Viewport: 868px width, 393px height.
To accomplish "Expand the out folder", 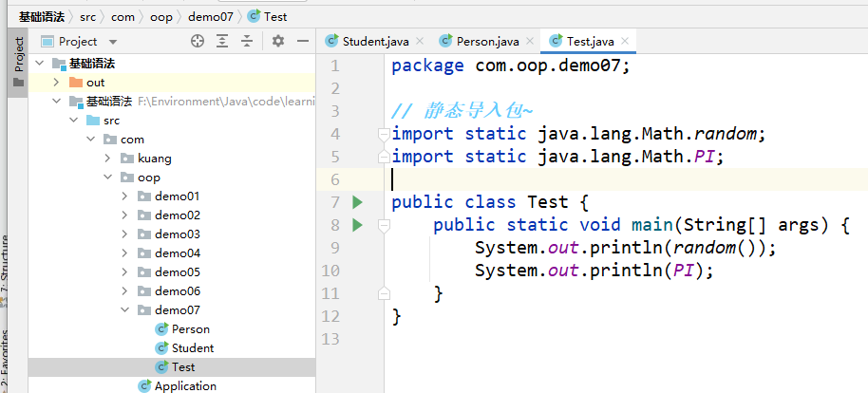I will pyautogui.click(x=56, y=83).
